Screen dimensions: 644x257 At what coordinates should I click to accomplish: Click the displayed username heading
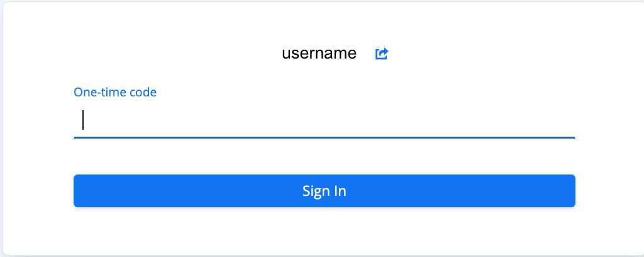tap(319, 54)
